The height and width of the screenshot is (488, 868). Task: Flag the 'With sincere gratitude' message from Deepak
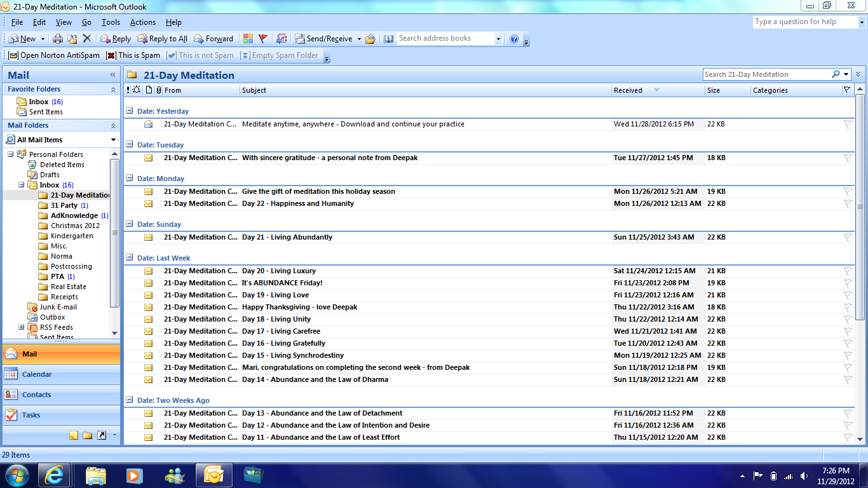(x=848, y=158)
